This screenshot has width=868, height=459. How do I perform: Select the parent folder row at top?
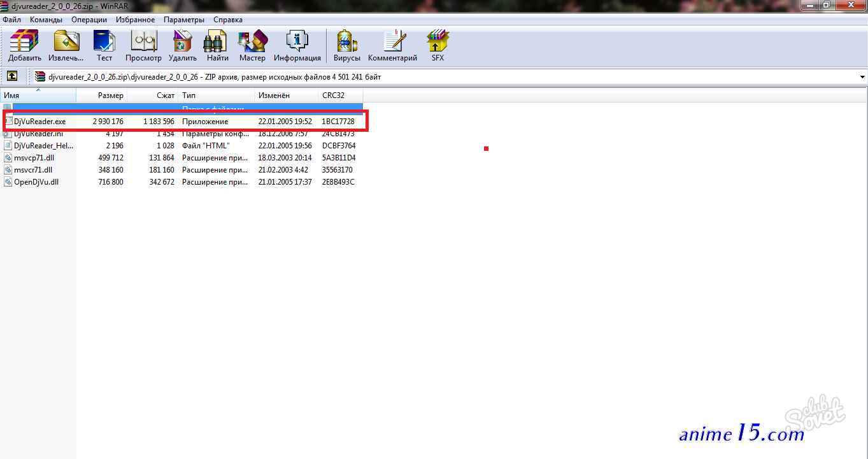181,108
